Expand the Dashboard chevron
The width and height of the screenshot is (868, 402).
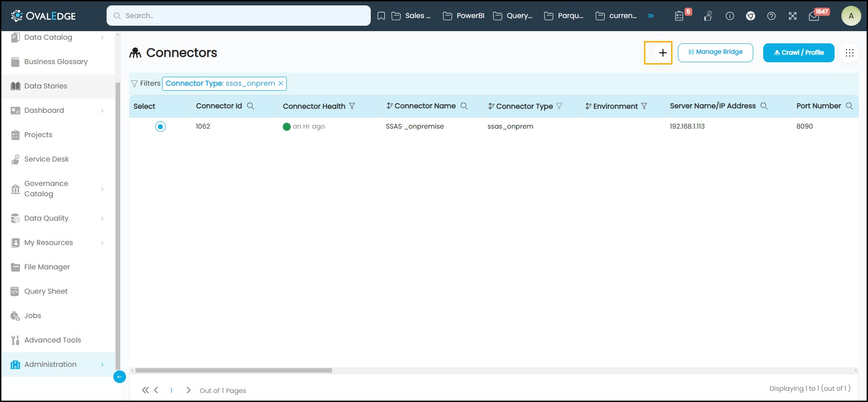click(x=103, y=111)
